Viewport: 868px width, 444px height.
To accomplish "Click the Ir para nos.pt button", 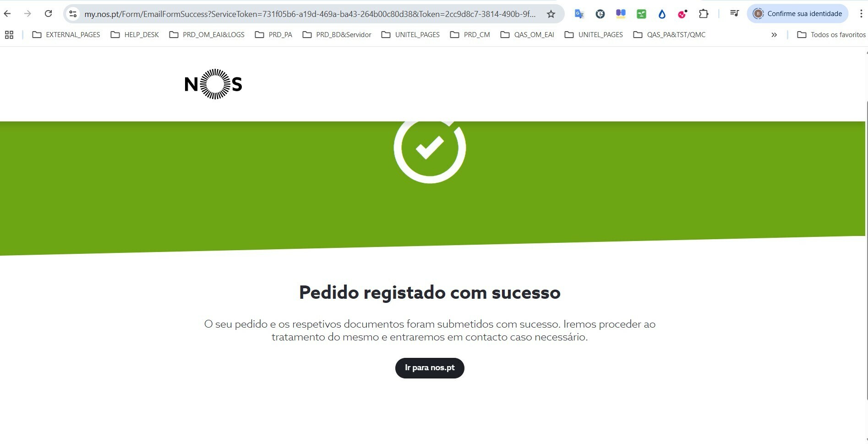I will click(430, 368).
